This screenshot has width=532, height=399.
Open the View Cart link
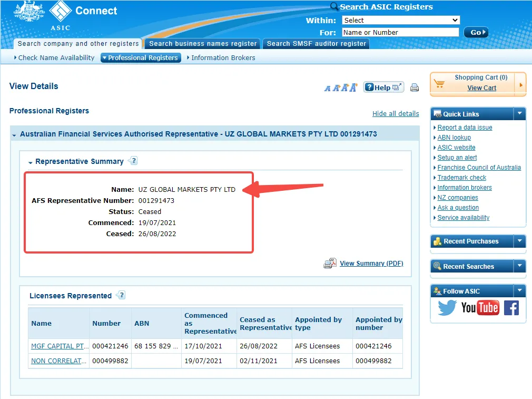coord(481,87)
